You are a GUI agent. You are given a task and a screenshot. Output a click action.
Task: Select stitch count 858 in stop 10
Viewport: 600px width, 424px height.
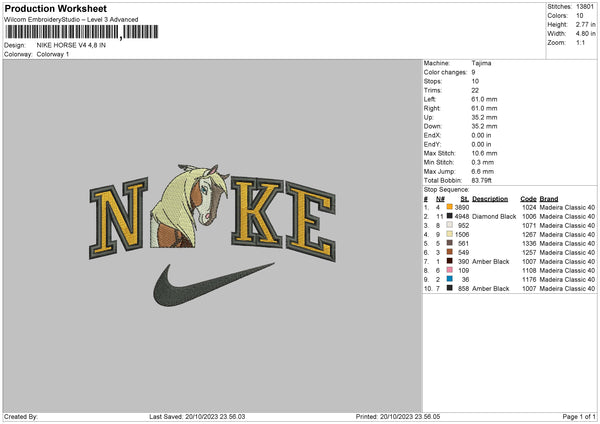(x=463, y=289)
